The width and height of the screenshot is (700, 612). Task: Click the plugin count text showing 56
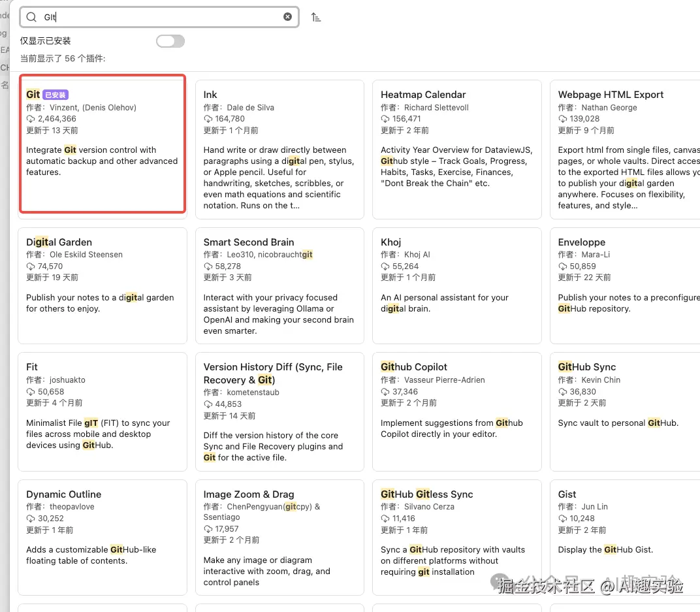coord(63,59)
